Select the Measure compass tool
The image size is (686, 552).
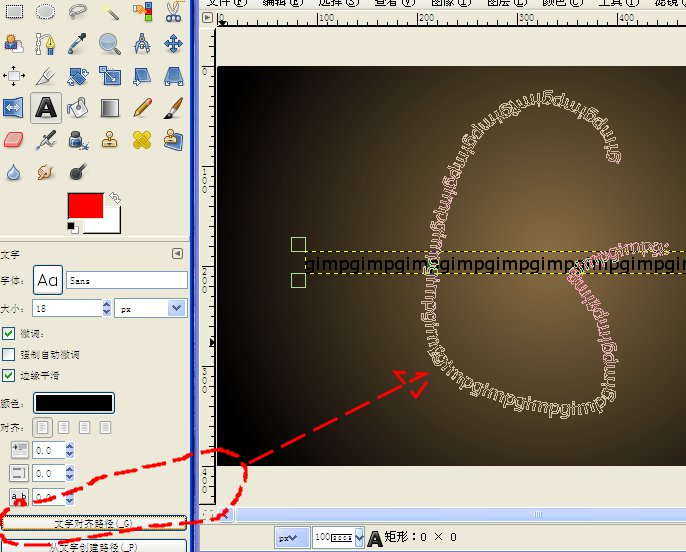point(142,44)
